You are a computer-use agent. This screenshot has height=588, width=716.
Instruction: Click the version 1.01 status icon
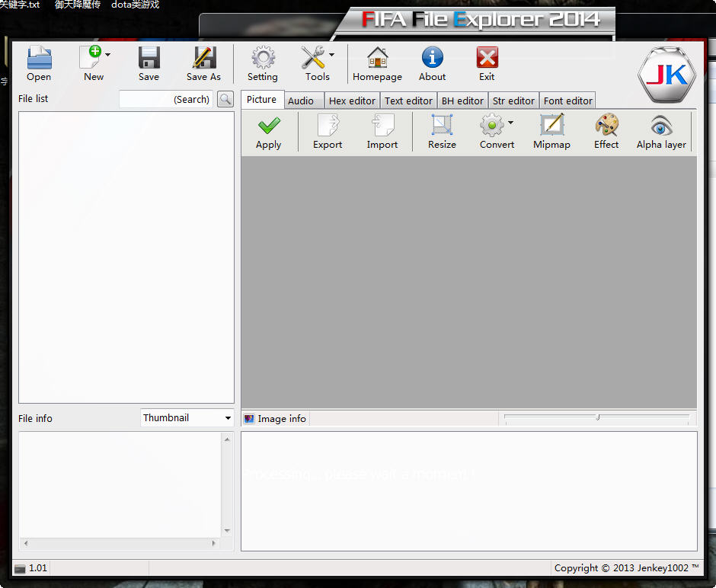coord(20,568)
